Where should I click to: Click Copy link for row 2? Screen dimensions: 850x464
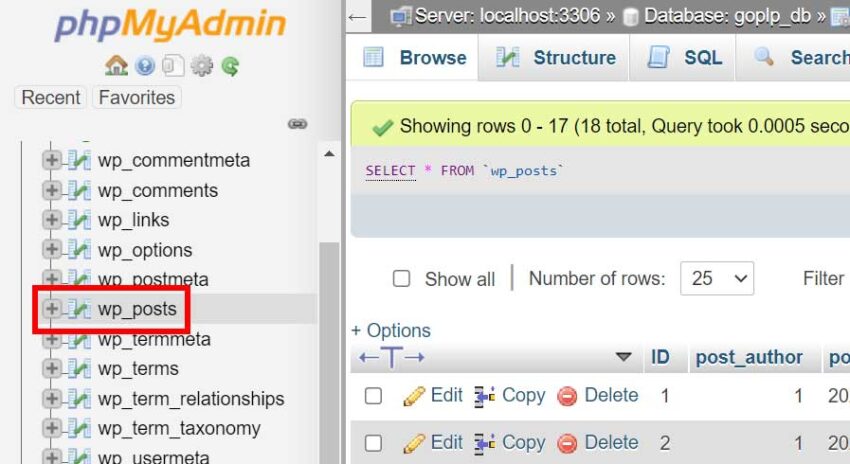click(x=524, y=443)
